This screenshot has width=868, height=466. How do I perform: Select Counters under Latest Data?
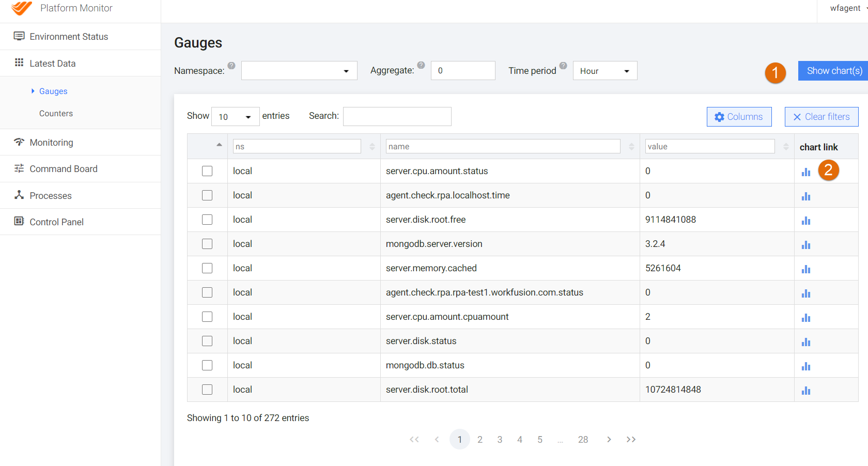click(x=56, y=113)
